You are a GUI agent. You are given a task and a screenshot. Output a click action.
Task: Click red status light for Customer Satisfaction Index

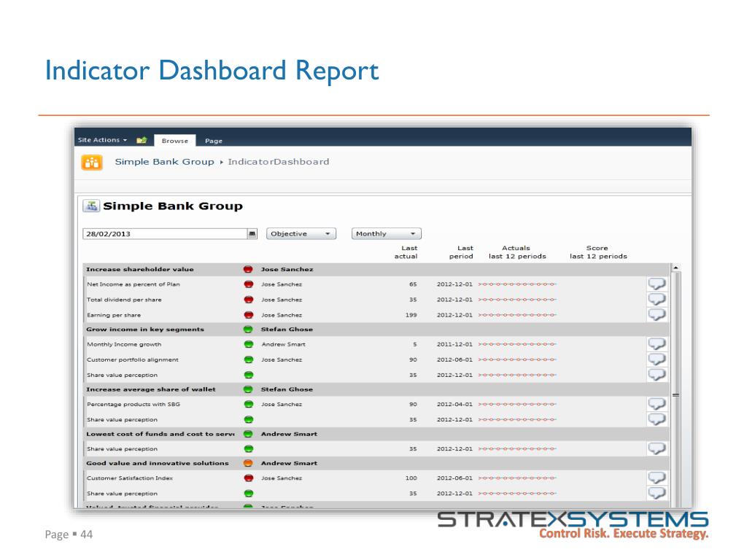pyautogui.click(x=248, y=478)
